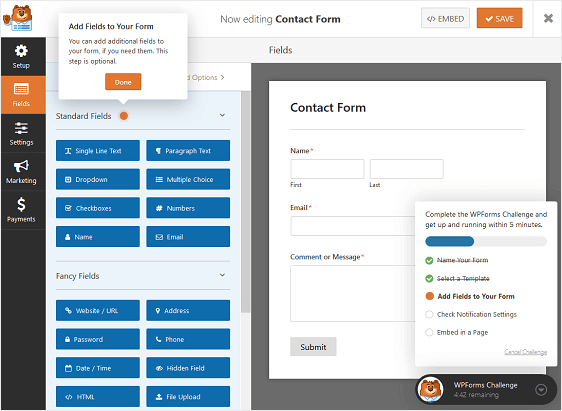The width and height of the screenshot is (562, 411).
Task: Click the Embed button
Action: pos(445,18)
